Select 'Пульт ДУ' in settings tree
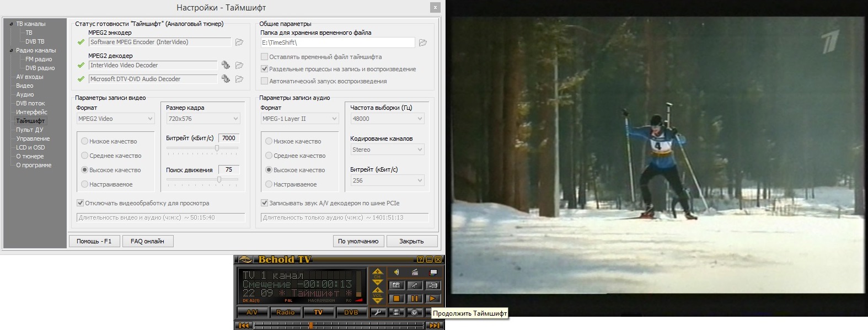This screenshot has width=868, height=330. click(30, 130)
